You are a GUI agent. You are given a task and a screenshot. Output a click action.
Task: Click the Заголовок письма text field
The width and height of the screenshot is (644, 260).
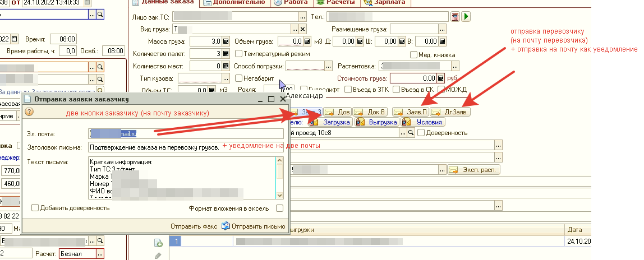click(x=185, y=147)
